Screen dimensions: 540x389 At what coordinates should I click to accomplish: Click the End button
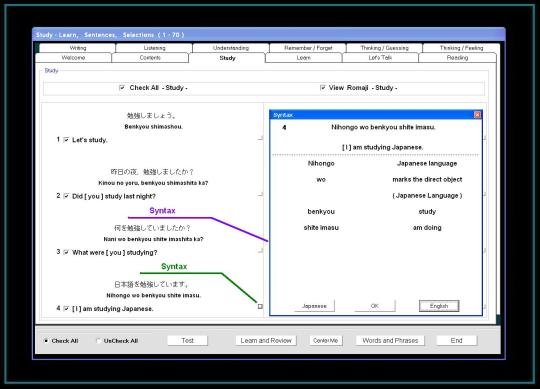pos(457,340)
